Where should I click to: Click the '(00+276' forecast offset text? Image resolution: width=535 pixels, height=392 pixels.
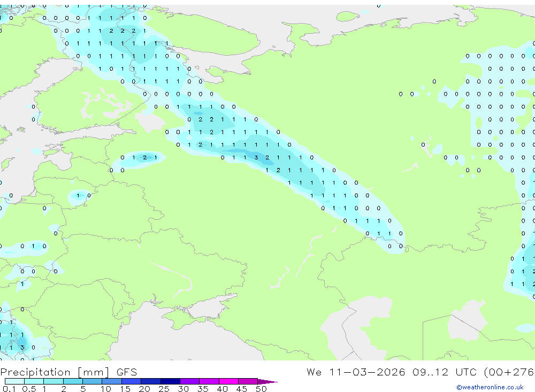click(x=509, y=372)
